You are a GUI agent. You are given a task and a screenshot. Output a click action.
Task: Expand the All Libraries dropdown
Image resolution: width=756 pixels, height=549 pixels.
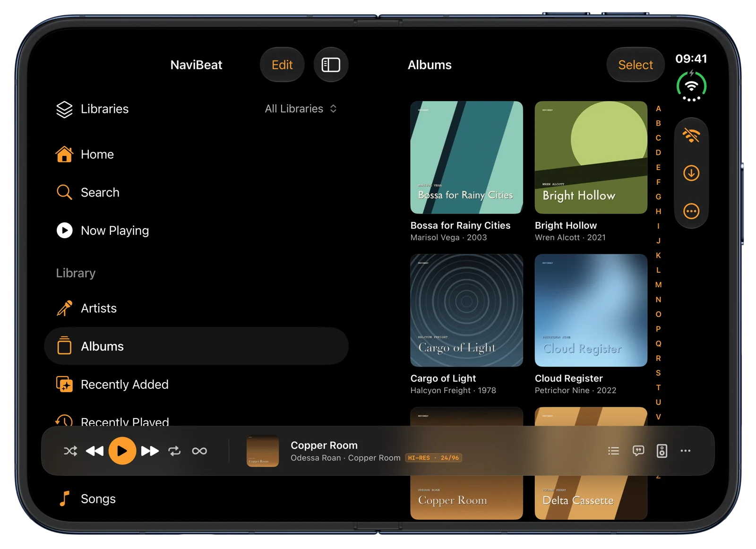(x=301, y=109)
